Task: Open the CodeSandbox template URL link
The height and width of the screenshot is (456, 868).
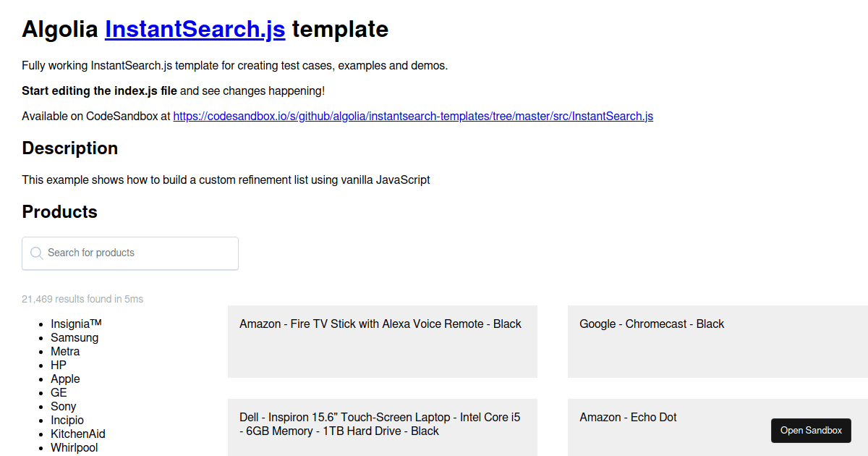Action: click(412, 116)
